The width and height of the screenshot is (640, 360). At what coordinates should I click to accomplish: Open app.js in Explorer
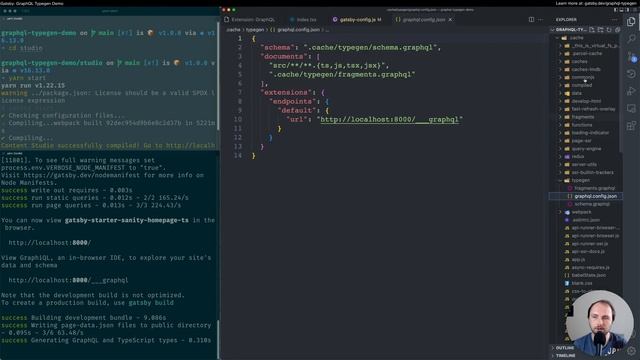(x=578, y=260)
